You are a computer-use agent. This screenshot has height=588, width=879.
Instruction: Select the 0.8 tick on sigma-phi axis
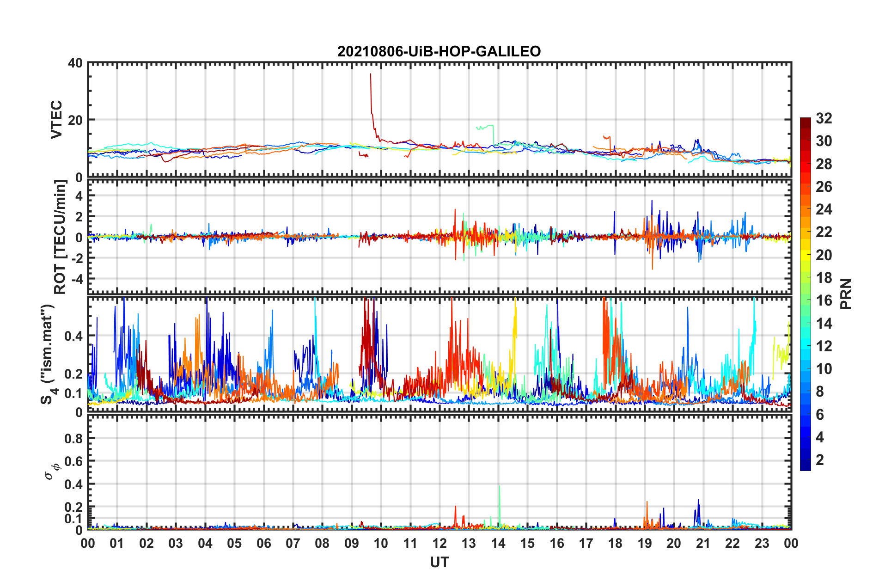coord(73,438)
